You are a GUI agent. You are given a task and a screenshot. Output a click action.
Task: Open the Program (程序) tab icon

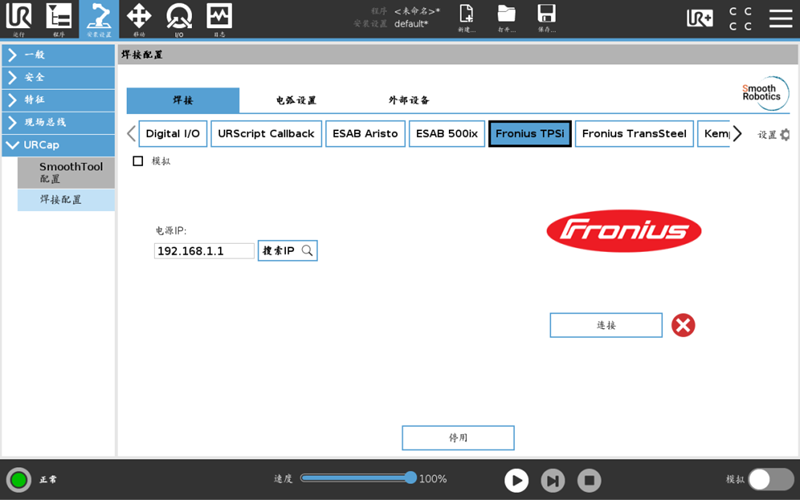click(59, 18)
